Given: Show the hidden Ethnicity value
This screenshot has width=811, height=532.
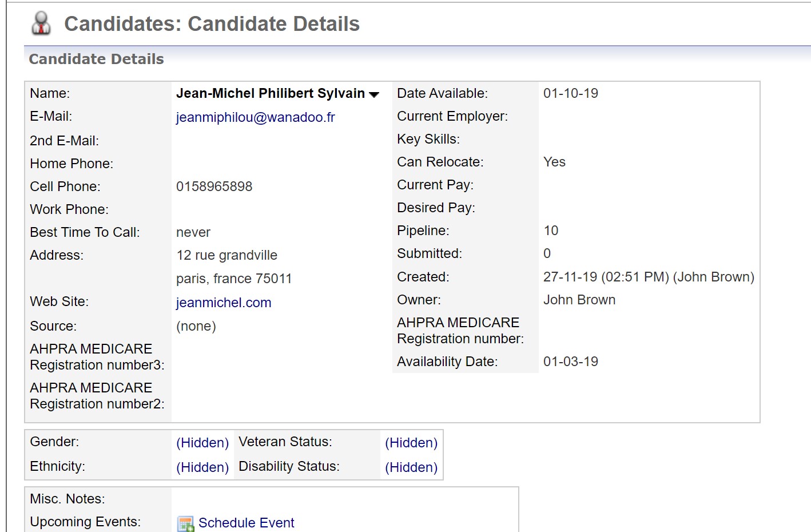Looking at the screenshot, I should [202, 467].
